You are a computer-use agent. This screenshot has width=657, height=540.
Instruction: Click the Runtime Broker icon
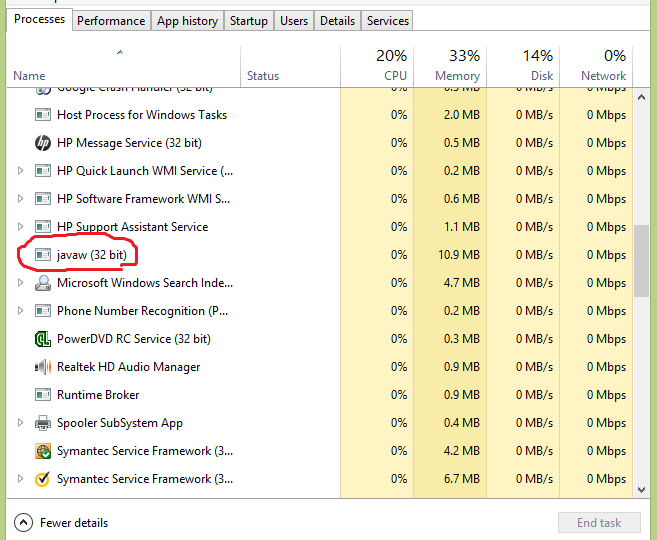(43, 395)
